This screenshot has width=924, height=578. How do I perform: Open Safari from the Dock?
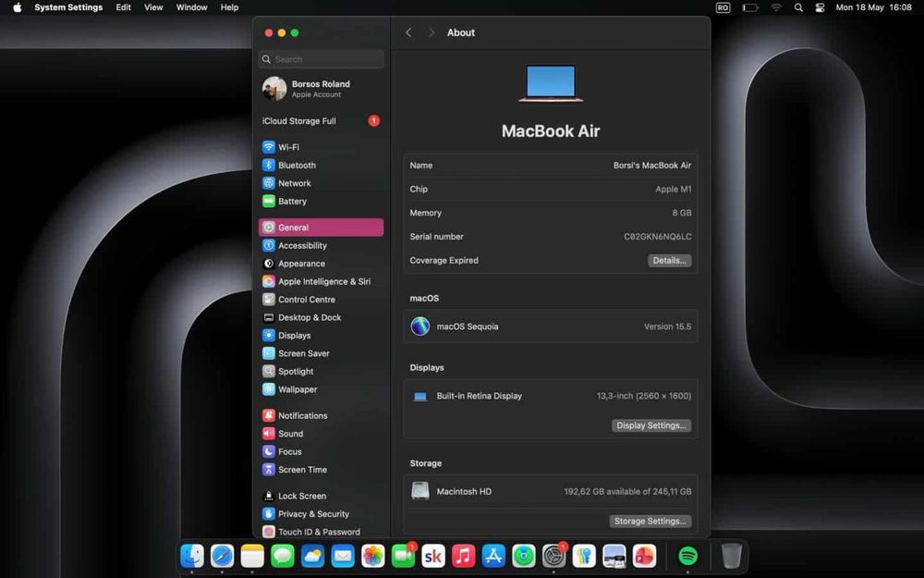222,556
